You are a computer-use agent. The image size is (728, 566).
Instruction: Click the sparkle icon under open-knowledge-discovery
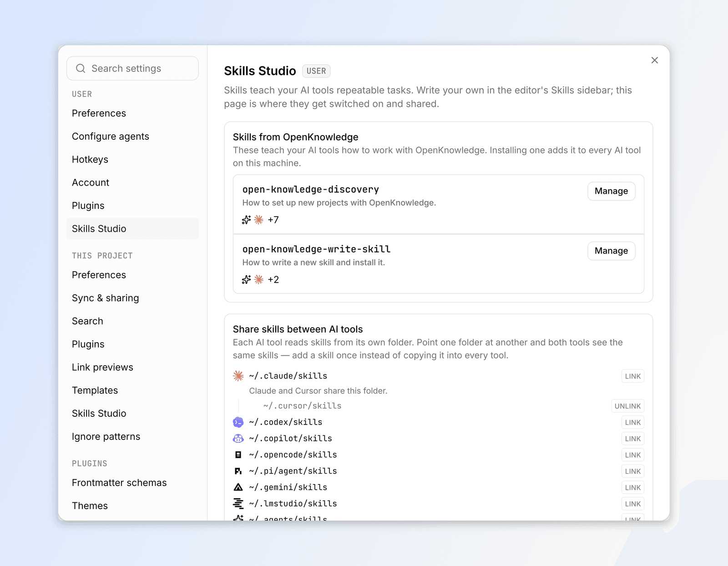click(247, 220)
